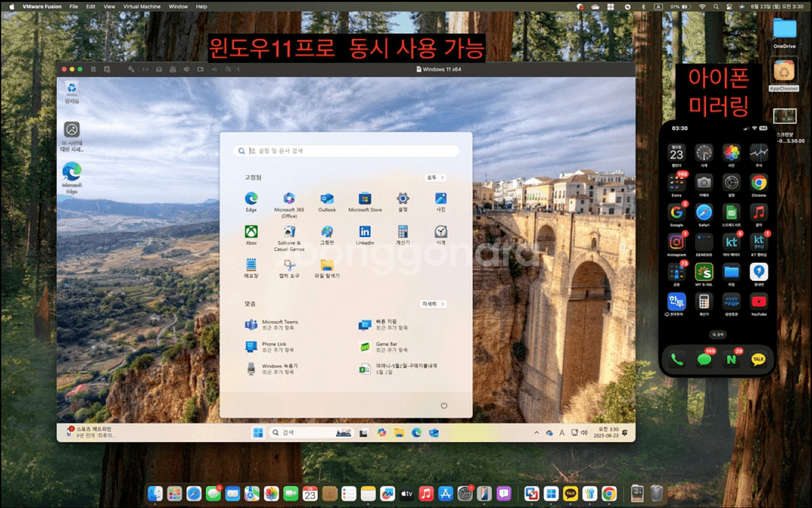Open Task View on the Windows taskbar
Screen dimensions: 812x508
coord(364,433)
